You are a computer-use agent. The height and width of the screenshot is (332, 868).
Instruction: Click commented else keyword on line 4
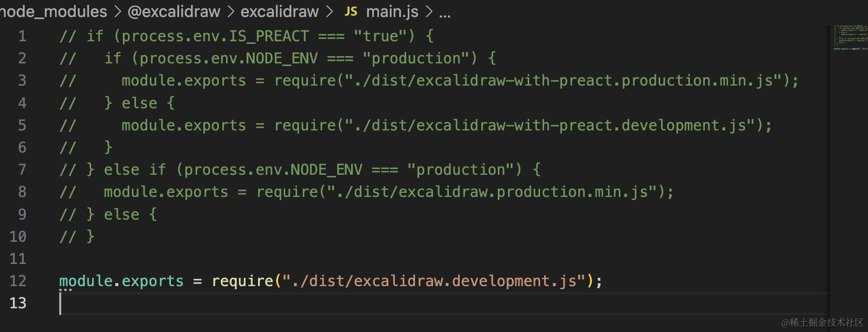point(140,103)
